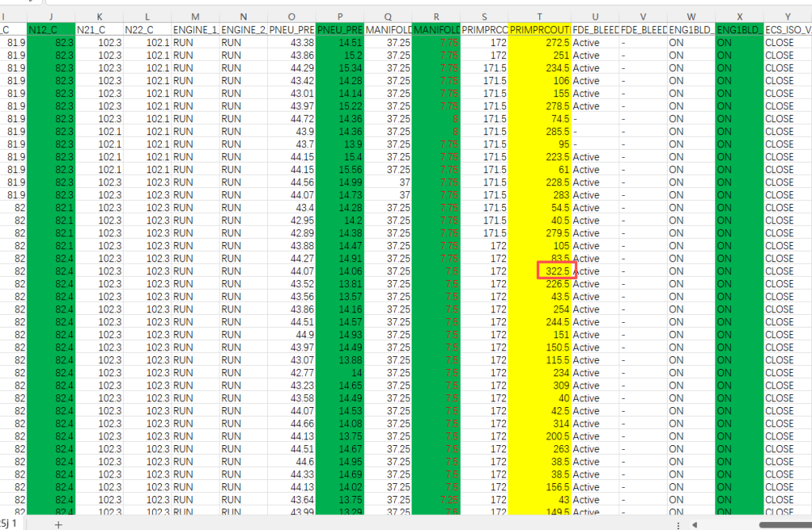Select column M header

coord(194,17)
